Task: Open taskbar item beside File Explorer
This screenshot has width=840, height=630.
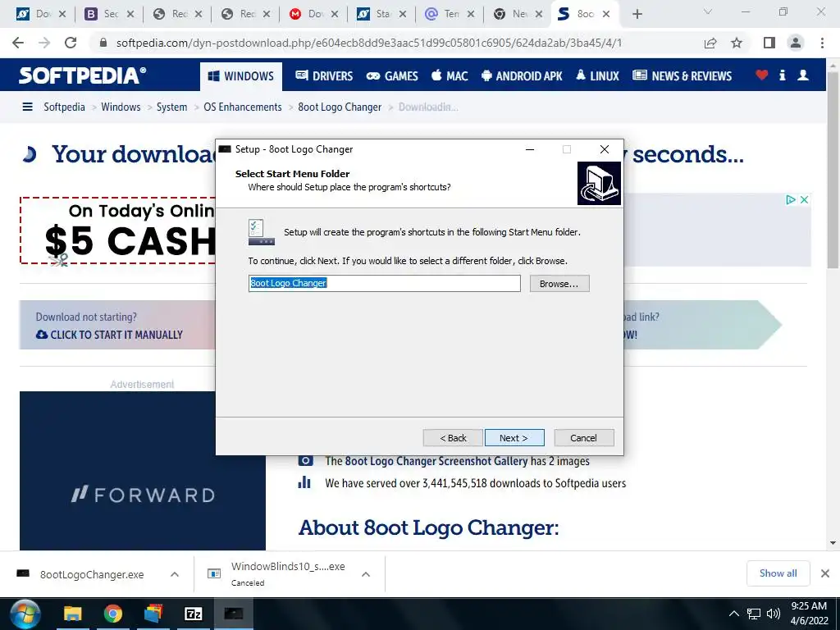Action: pyautogui.click(x=153, y=614)
